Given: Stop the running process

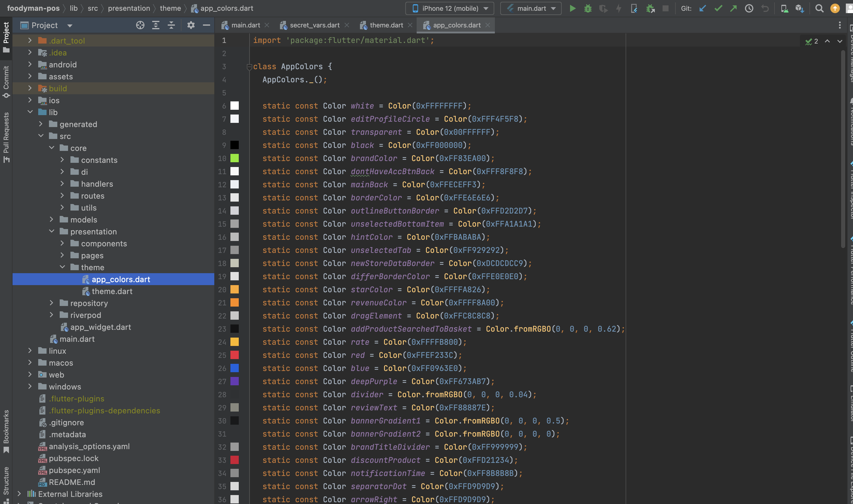Looking at the screenshot, I should 665,8.
